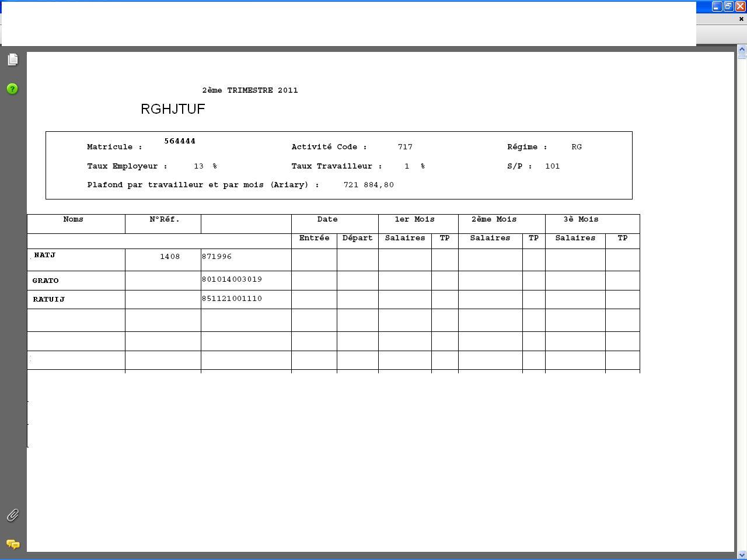747x560 pixels.
Task: Open the Pages thumbnail panel
Action: click(x=12, y=60)
